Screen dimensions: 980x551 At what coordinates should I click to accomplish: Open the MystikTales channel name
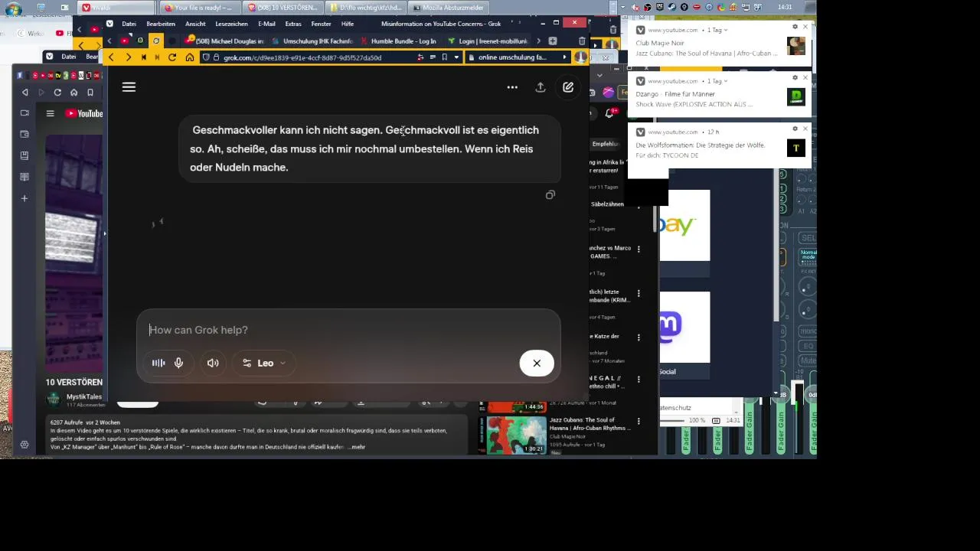click(x=84, y=396)
